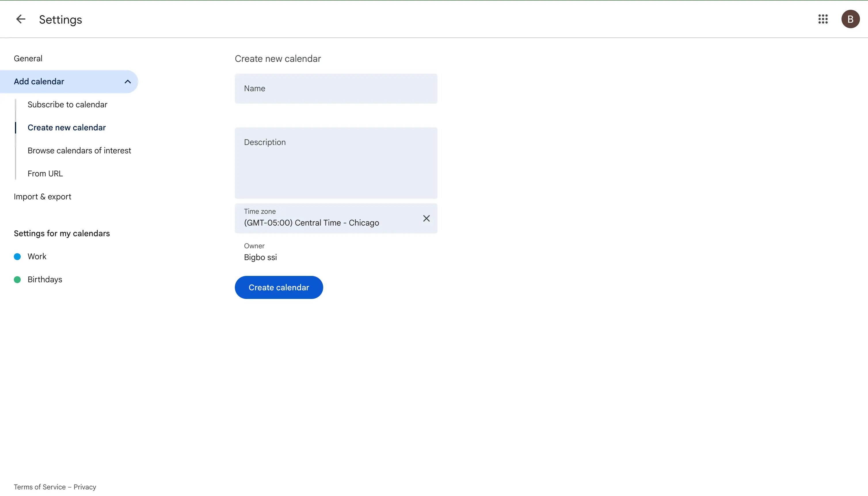868x496 pixels.
Task: Open Browse calendars of interest
Action: [79, 150]
